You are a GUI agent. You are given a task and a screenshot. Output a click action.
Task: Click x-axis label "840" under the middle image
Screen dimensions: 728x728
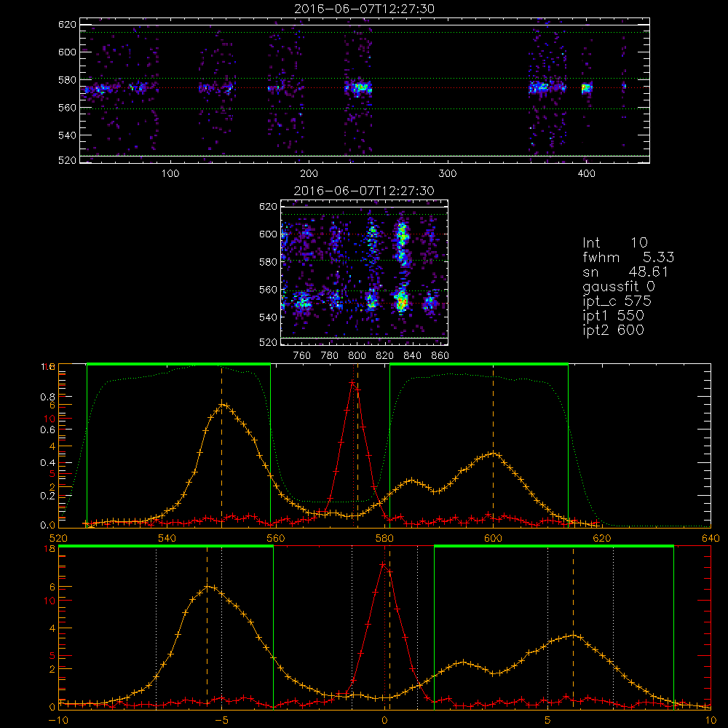point(412,356)
